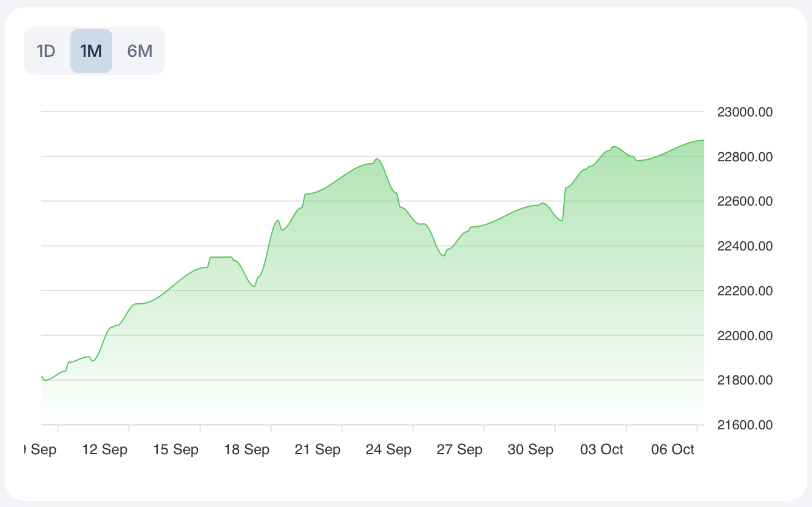Viewport: 812px width, 507px height.
Task: Select the 22600.00 price label
Action: (745, 202)
